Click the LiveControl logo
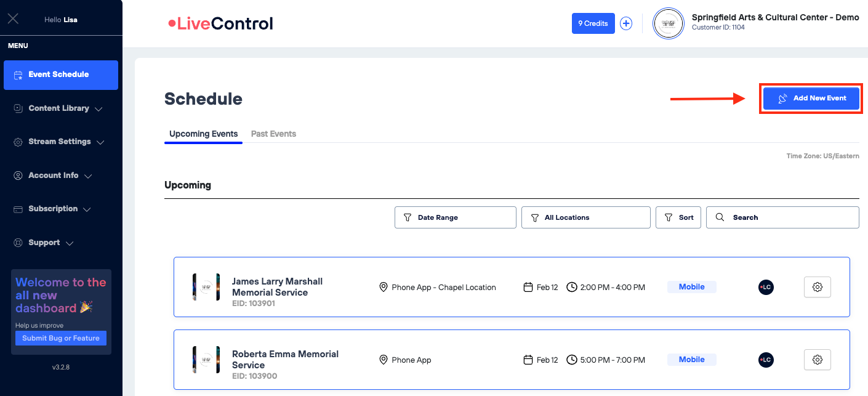868x396 pixels. tap(220, 24)
